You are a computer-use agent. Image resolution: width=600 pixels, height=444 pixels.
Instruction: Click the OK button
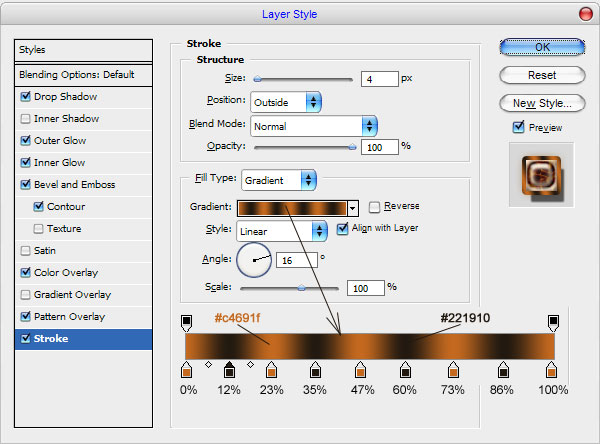point(542,47)
